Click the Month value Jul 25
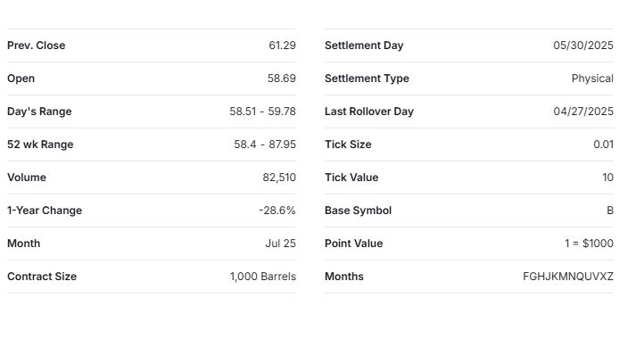Screen dimensions: 636x364 [x=280, y=244]
